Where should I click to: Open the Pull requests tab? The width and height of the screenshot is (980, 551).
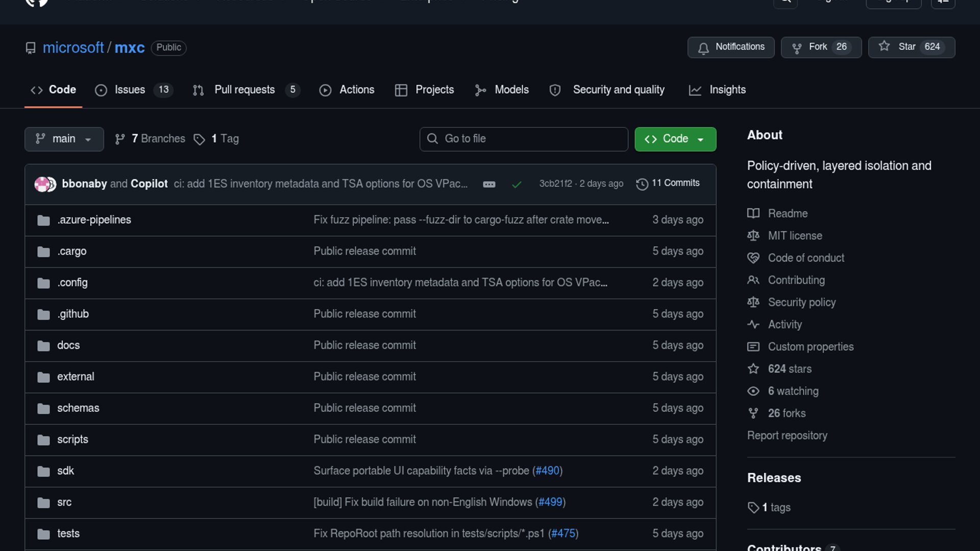(x=246, y=90)
